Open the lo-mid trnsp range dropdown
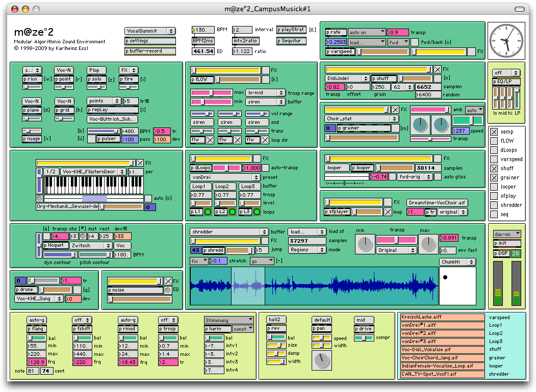The width and height of the screenshot is (536, 392). (x=266, y=93)
